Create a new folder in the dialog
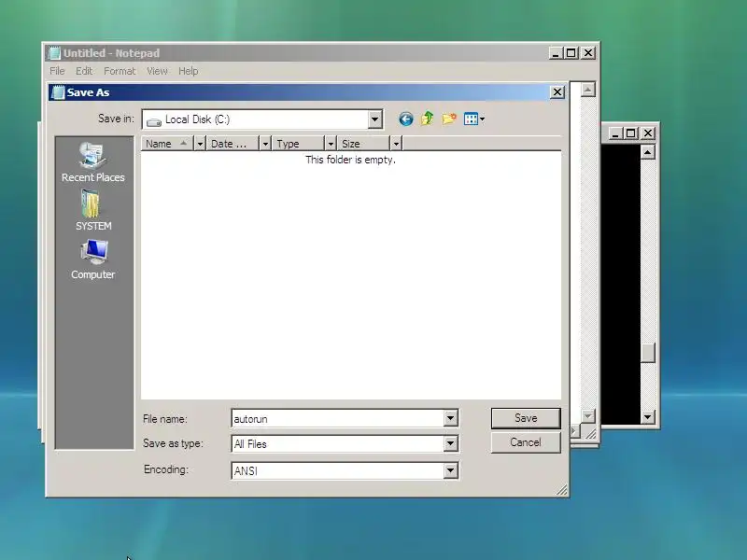Viewport: 747px width, 560px height. click(449, 119)
